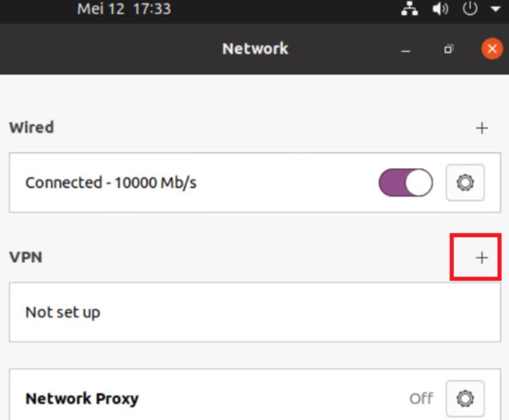This screenshot has height=420, width=509.
Task: Click the VPN section heading
Action: tap(26, 257)
